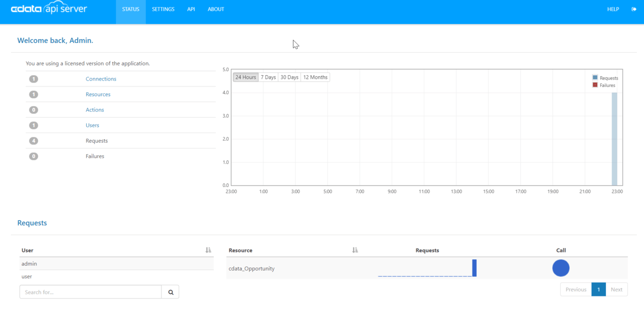Select the cdata_Opportunity resource row

coord(427,268)
